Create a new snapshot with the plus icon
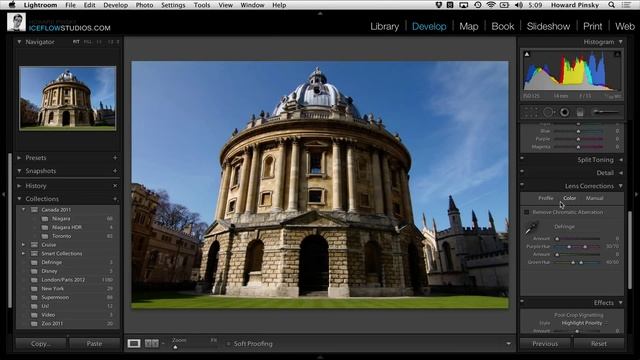This screenshot has width=640, height=360. 115,171
